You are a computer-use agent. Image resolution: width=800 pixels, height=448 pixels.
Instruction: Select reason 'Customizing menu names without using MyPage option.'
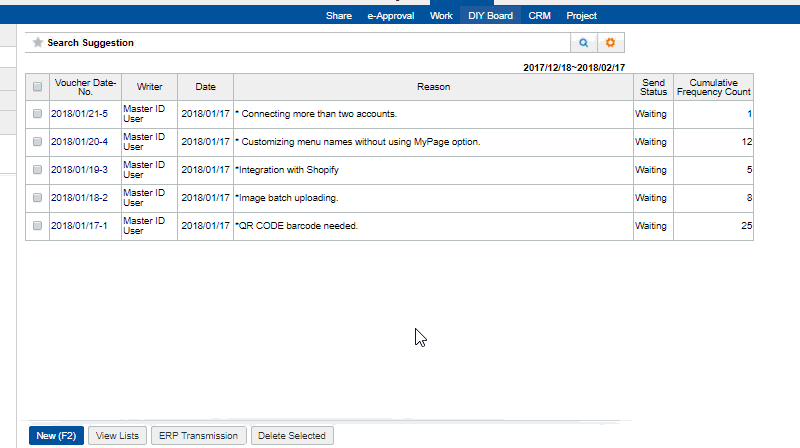click(358, 142)
